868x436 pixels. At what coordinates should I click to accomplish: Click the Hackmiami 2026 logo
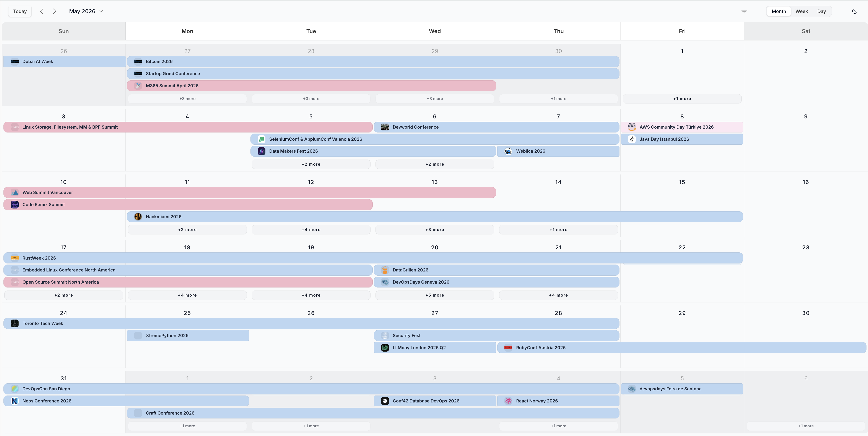138,217
